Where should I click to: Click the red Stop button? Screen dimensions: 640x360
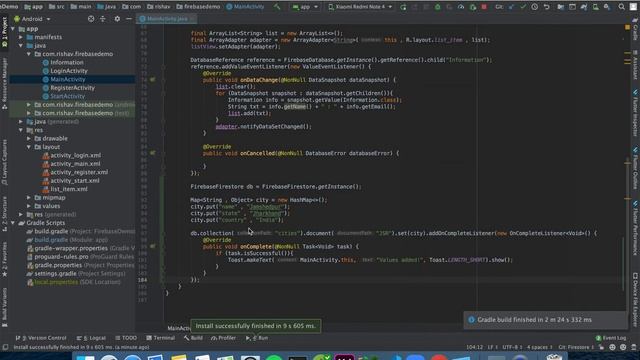click(x=484, y=7)
